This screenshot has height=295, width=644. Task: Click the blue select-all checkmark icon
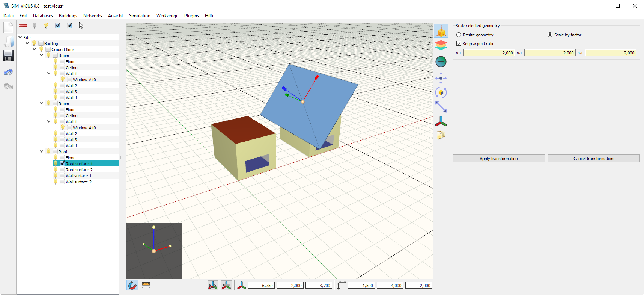(x=58, y=26)
